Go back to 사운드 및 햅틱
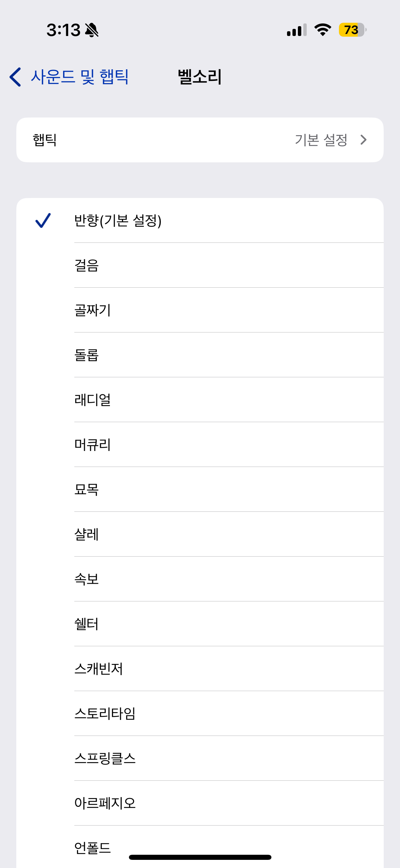This screenshot has height=868, width=400. (79, 77)
